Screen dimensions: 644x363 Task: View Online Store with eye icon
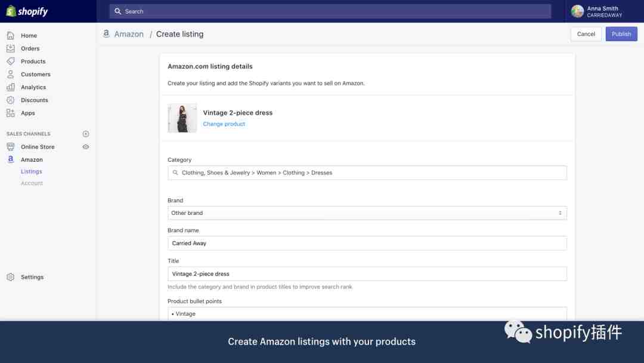(86, 147)
